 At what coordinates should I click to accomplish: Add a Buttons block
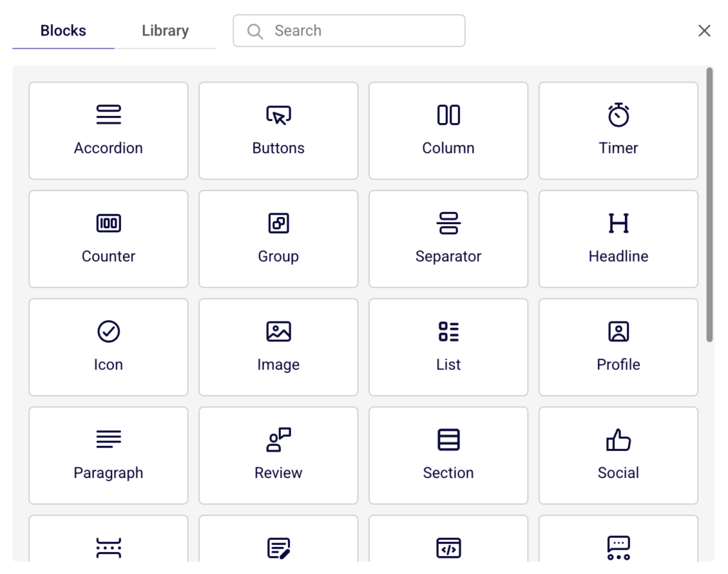pyautogui.click(x=278, y=130)
